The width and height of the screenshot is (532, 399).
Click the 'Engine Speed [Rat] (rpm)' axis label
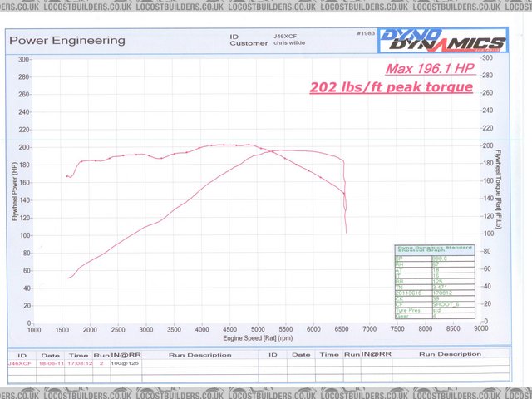pyautogui.click(x=258, y=338)
